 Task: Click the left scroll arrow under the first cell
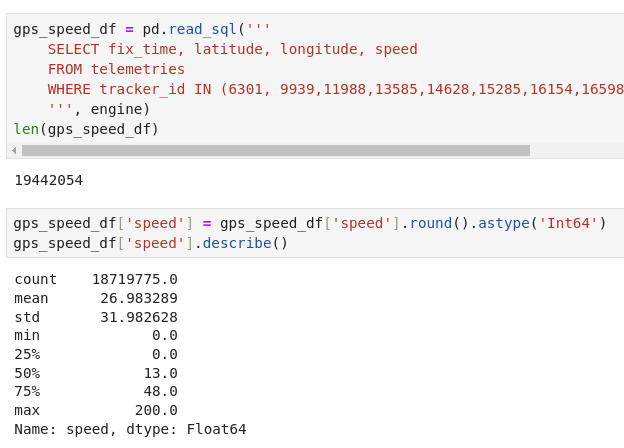point(14,151)
